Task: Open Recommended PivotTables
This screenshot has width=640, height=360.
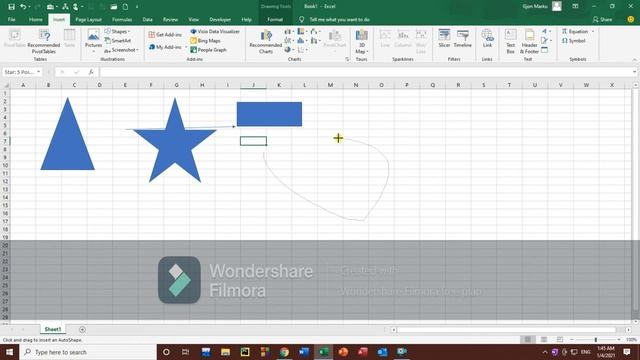Action: [x=44, y=41]
